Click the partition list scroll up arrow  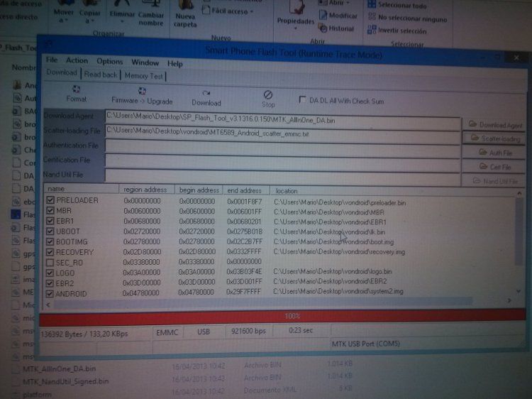click(x=519, y=193)
